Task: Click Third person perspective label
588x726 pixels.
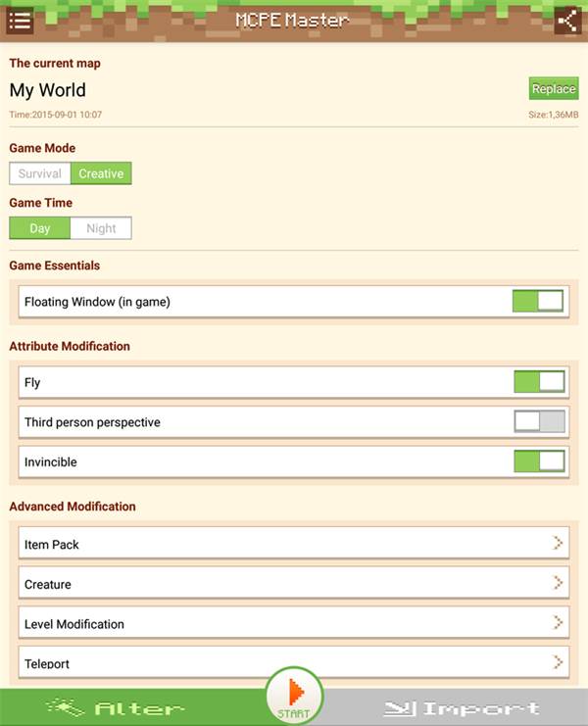Action: tap(92, 422)
